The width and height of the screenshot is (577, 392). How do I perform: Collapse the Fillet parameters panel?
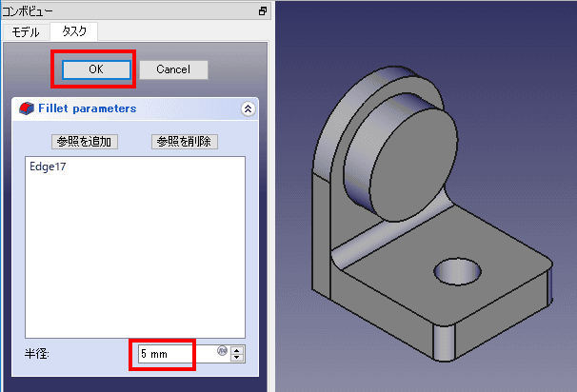click(x=248, y=108)
